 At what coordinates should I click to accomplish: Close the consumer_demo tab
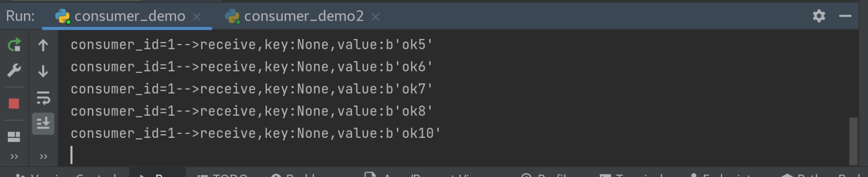pyautogui.click(x=197, y=17)
